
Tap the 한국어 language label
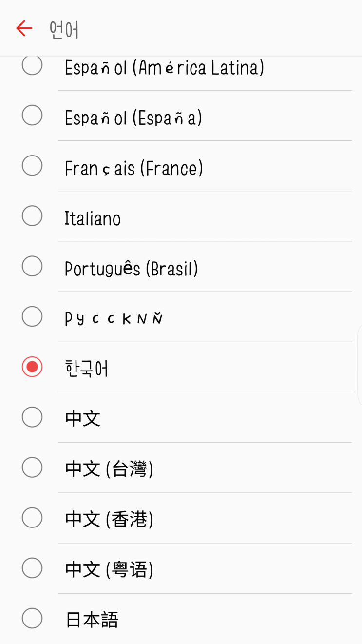(x=86, y=369)
